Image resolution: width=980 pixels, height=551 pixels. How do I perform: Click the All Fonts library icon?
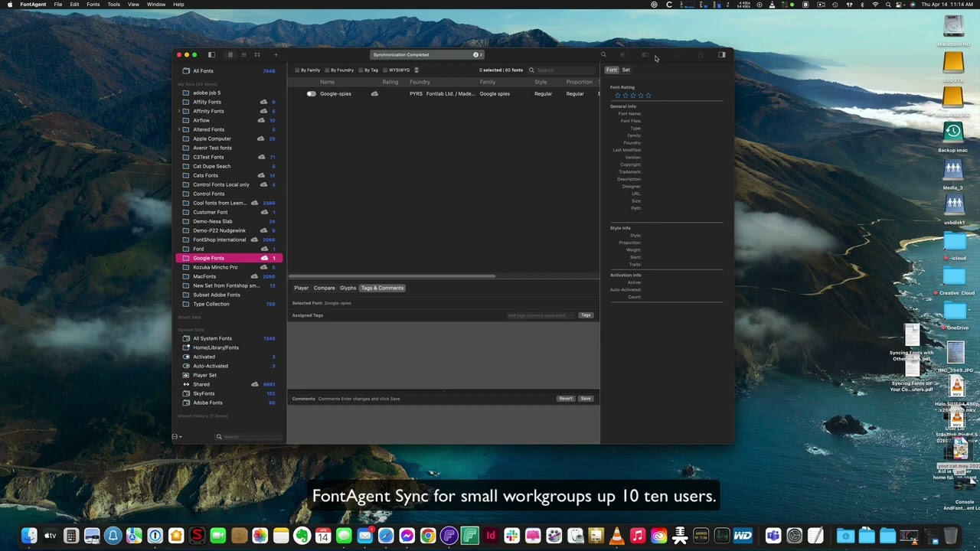[x=185, y=71]
